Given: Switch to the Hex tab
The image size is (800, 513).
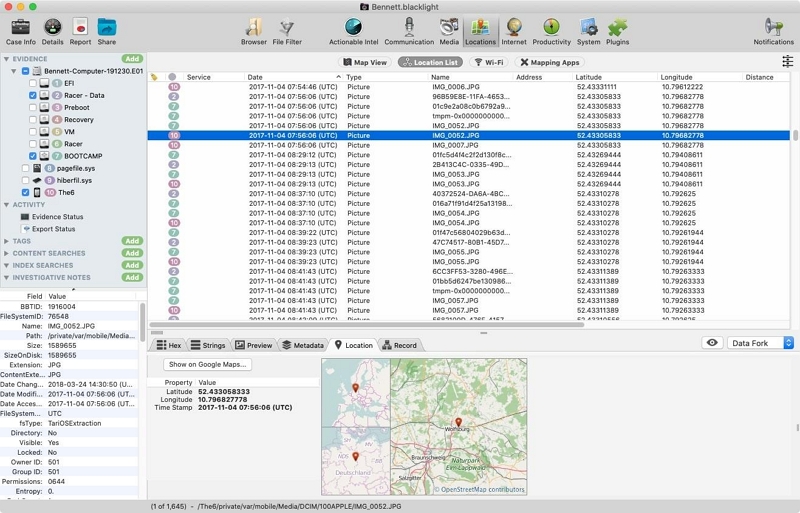Looking at the screenshot, I should click(169, 346).
